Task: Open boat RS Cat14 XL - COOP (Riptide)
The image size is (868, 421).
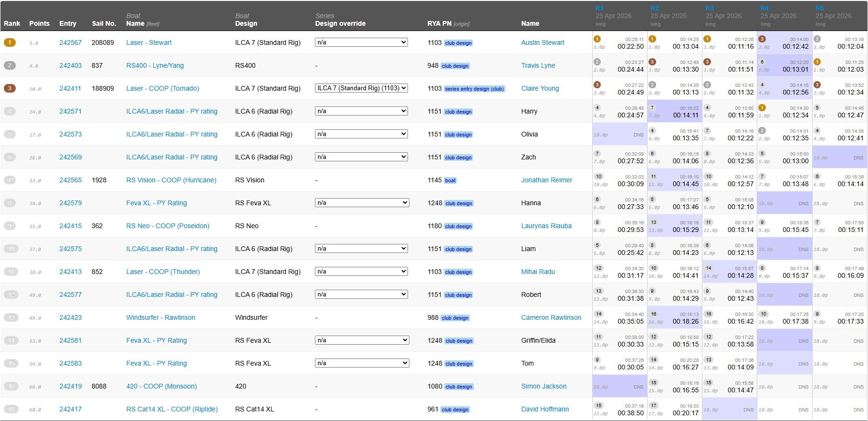Action: tap(172, 409)
